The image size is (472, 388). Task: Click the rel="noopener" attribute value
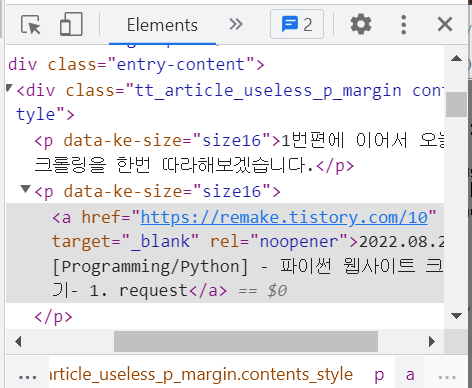click(299, 242)
